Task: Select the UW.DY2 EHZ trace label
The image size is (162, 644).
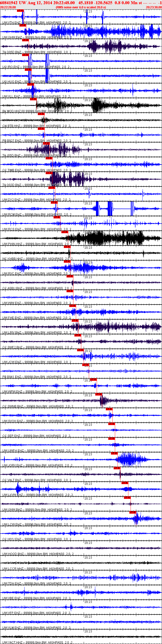Action: click(36, 200)
